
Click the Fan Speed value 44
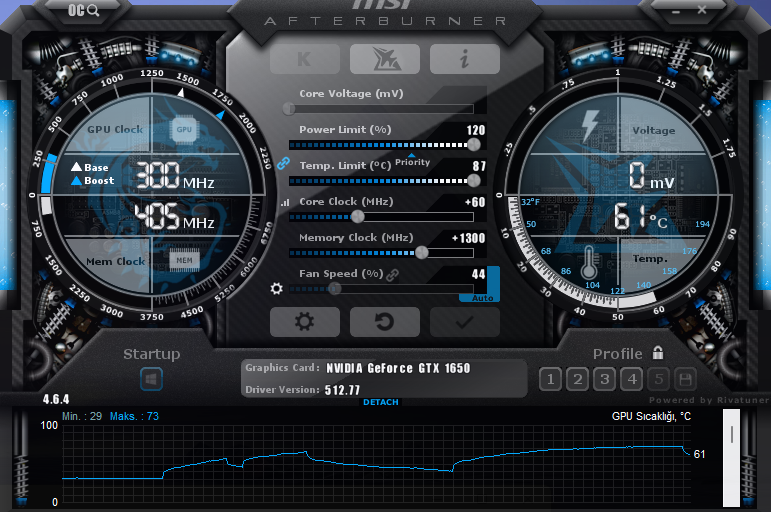pos(478,274)
